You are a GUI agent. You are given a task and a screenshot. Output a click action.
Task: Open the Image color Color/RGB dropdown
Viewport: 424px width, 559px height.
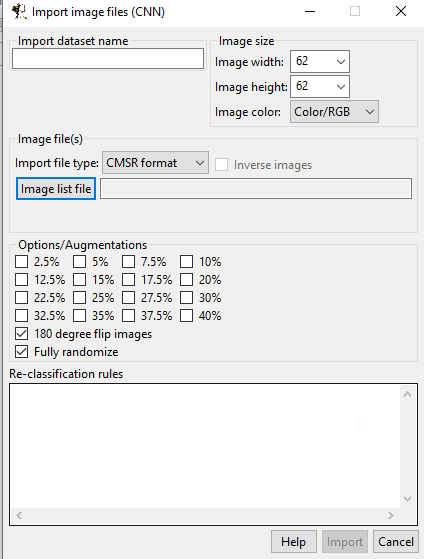(334, 112)
